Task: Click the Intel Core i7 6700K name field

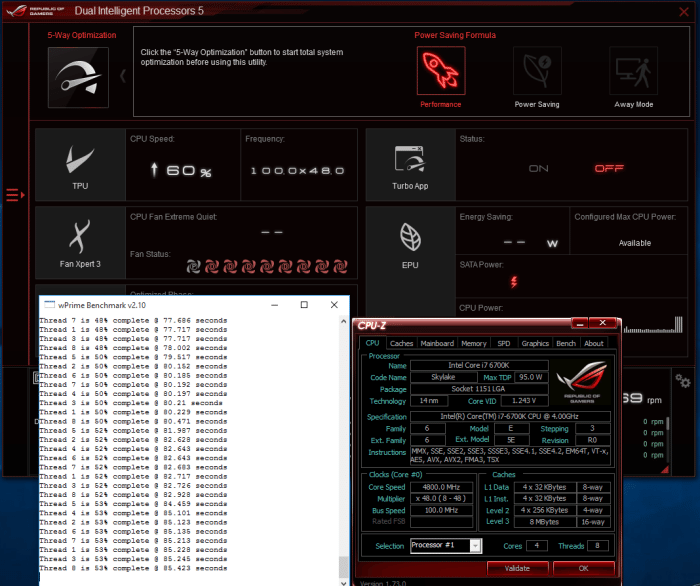Action: tap(479, 366)
